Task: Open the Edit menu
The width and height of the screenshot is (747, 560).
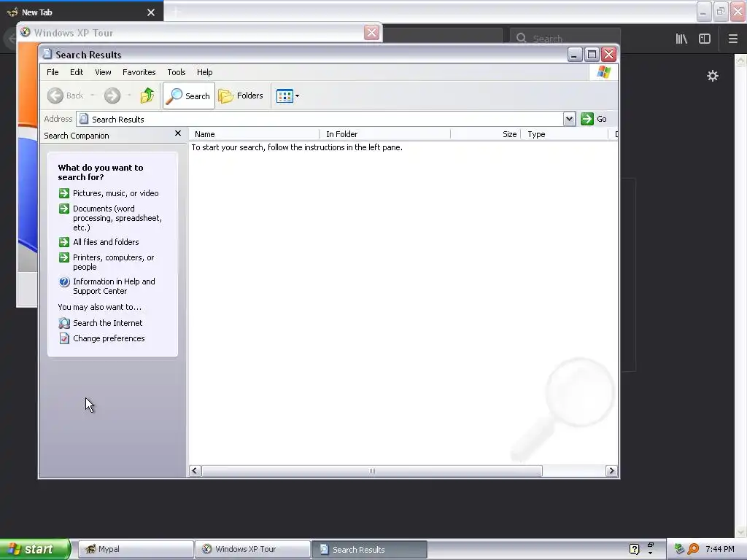Action: [77, 72]
